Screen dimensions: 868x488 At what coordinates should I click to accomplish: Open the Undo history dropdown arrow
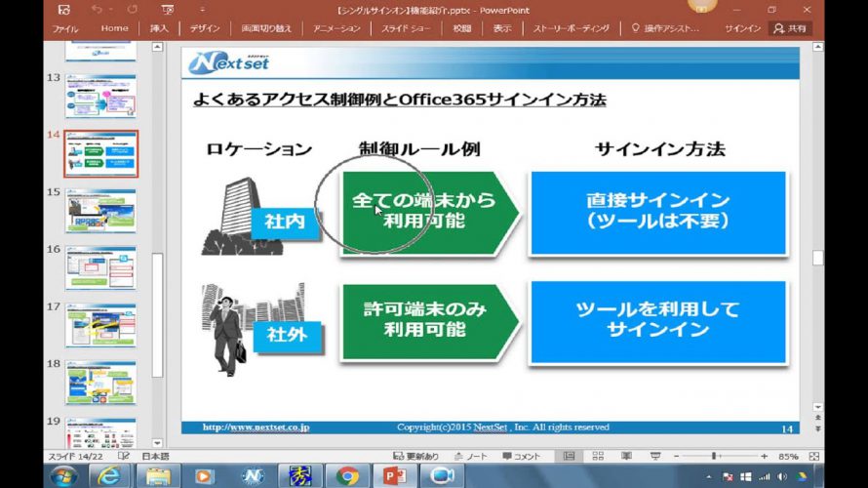(x=111, y=10)
